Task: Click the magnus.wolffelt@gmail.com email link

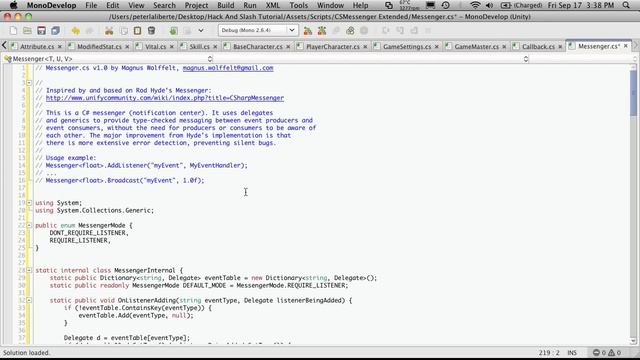Action: [x=228, y=68]
